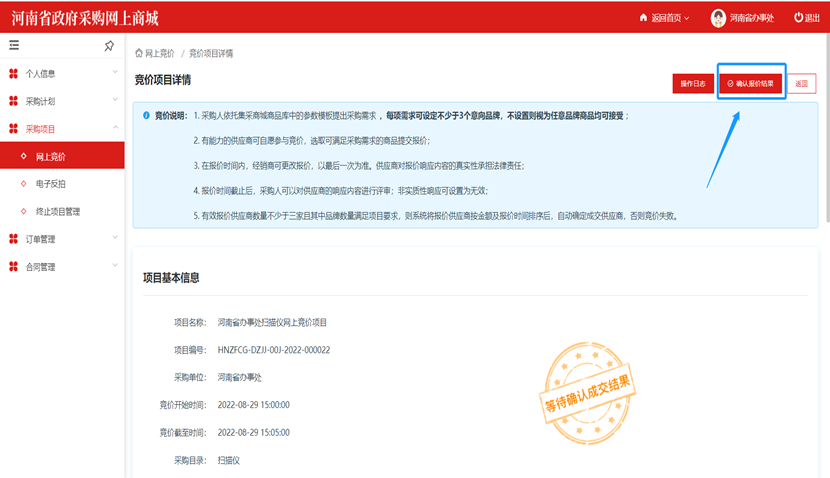This screenshot has height=478, width=830.
Task: Click the 项目基本信息 section heading
Action: tap(171, 278)
